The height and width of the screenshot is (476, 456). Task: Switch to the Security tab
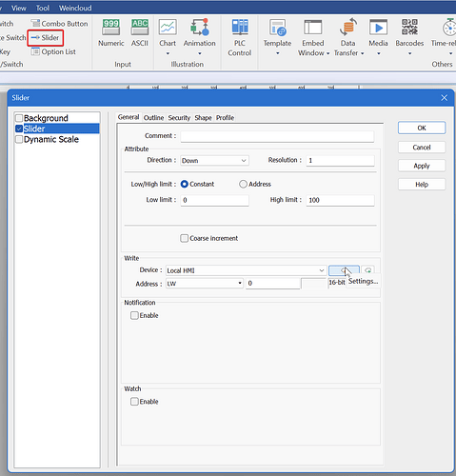coord(179,118)
